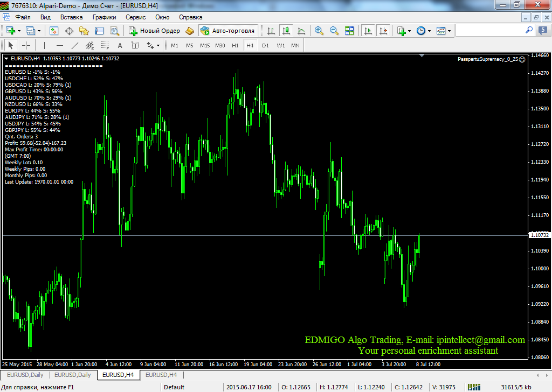The width and height of the screenshot is (552, 392).
Task: Switch chart to candlesticks type
Action: tap(286, 31)
